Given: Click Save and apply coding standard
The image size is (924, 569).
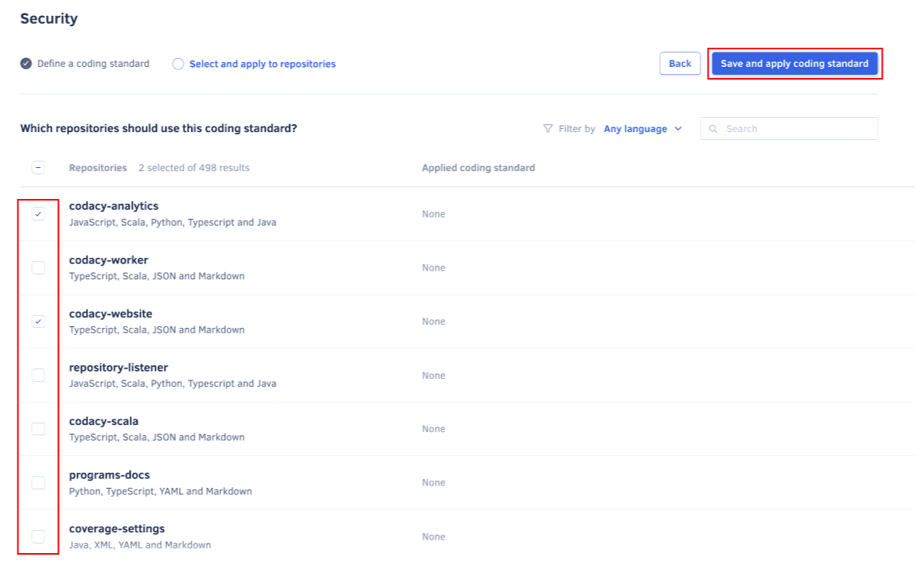Looking at the screenshot, I should pos(794,63).
